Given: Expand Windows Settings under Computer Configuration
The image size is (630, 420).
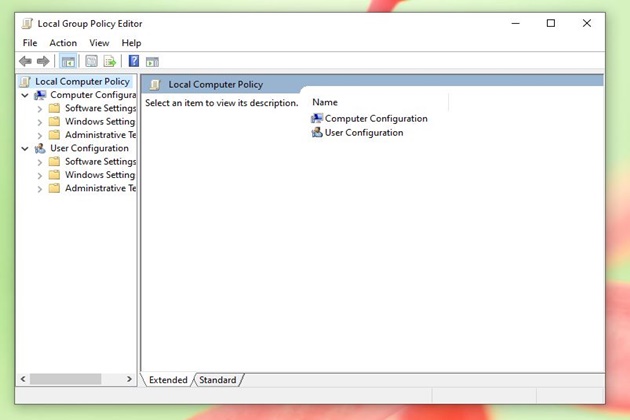Looking at the screenshot, I should pos(39,122).
